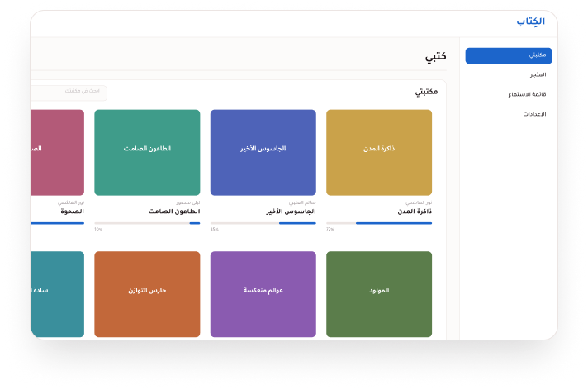The width and height of the screenshot is (588, 390).
Task: Click الطاعون الصامت title text link
Action: pos(174,212)
